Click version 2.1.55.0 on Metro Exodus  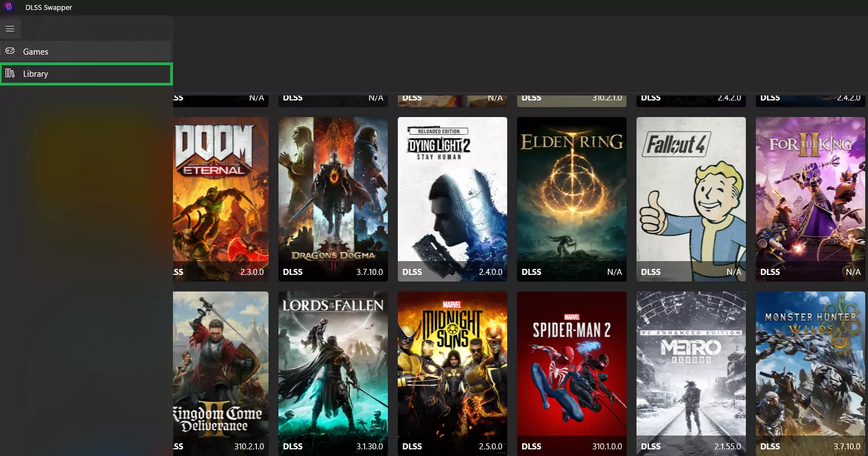tap(728, 447)
